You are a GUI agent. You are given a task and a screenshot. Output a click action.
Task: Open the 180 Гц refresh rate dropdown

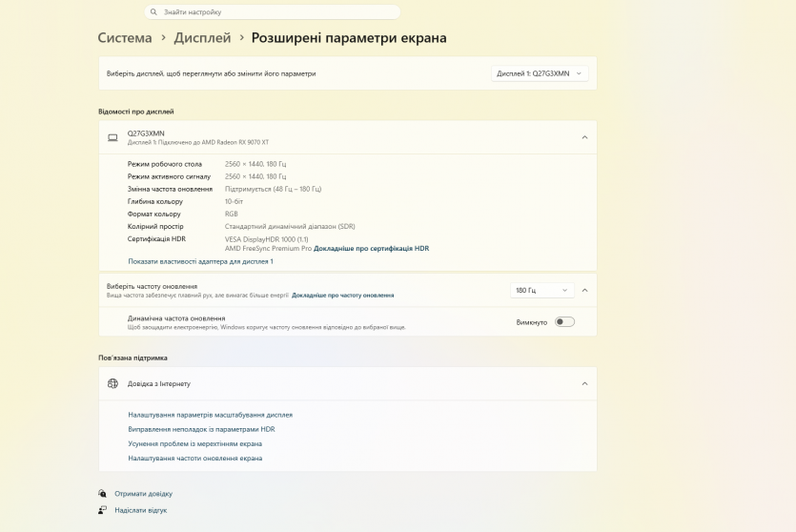click(x=542, y=290)
